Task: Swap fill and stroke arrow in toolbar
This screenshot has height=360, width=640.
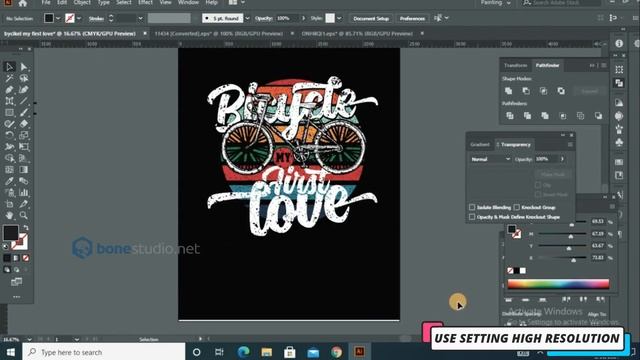Action: pyautogui.click(x=26, y=227)
